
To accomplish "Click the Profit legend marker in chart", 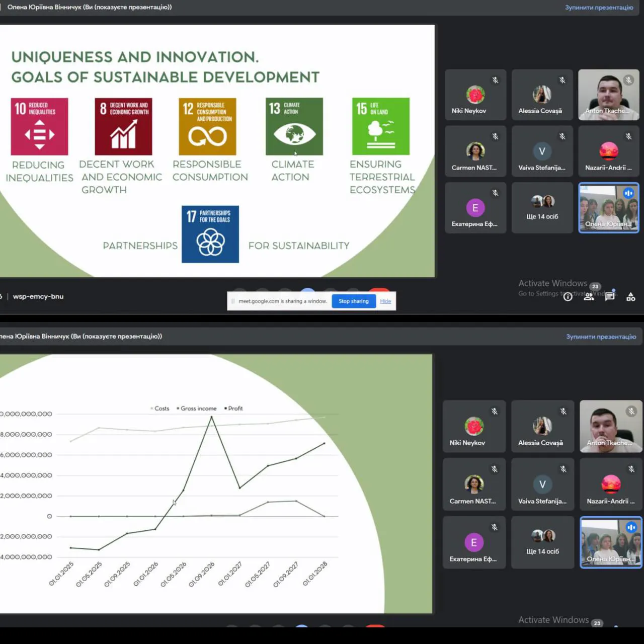I will point(226,409).
